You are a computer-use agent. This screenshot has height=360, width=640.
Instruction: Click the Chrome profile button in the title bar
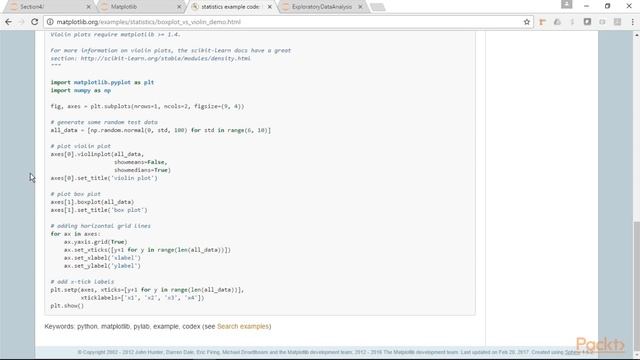tap(567, 5)
